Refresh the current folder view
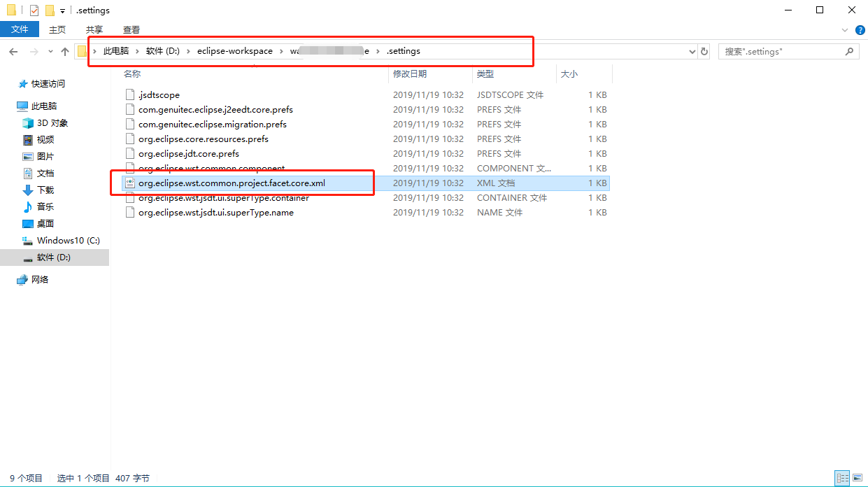 coord(704,51)
